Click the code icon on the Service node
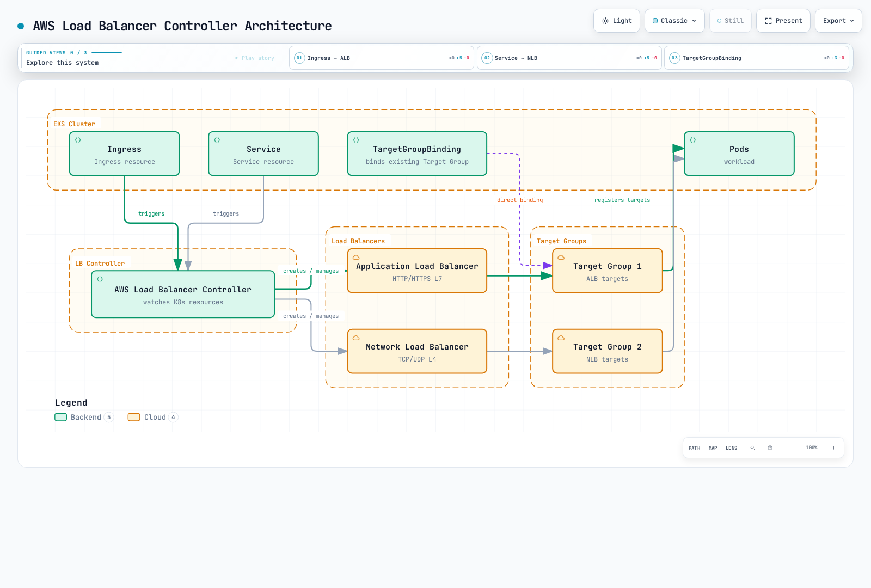This screenshot has width=871, height=588. pos(217,140)
